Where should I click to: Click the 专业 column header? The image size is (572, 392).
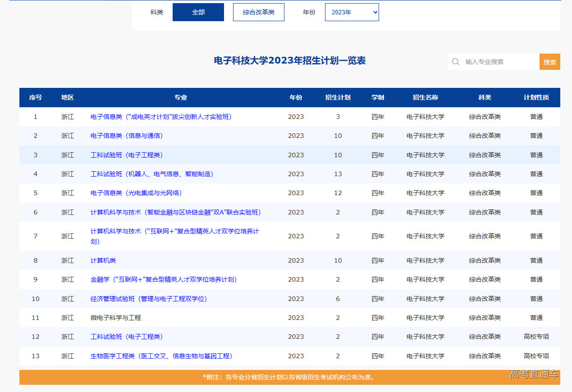(180, 97)
